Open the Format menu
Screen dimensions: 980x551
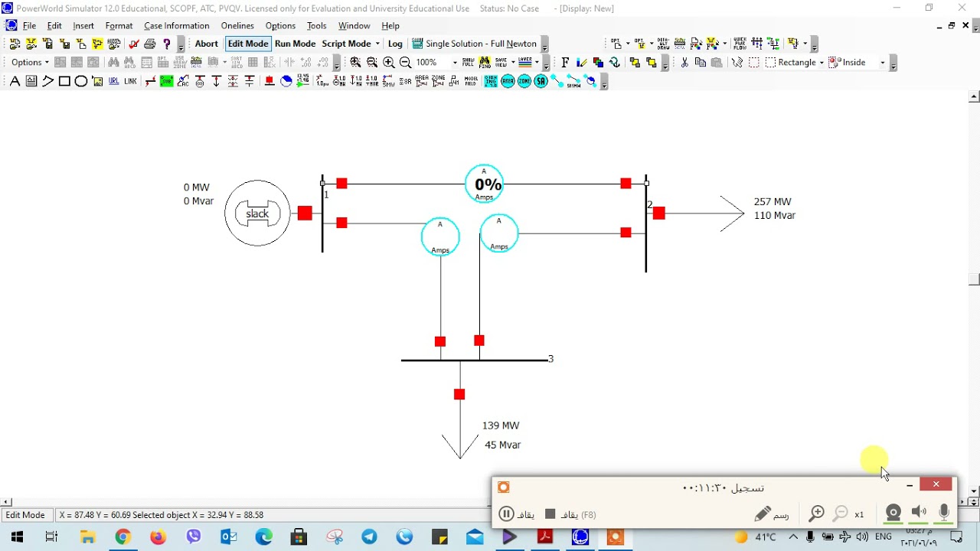119,25
